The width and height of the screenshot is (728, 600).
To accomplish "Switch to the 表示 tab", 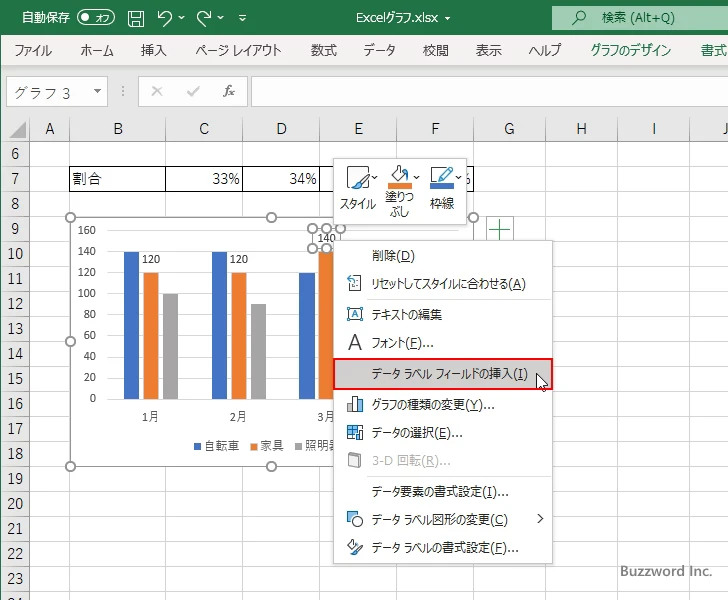I will [488, 50].
